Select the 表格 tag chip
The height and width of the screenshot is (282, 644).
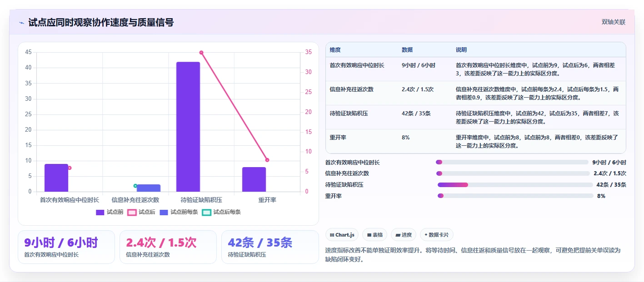(x=374, y=235)
